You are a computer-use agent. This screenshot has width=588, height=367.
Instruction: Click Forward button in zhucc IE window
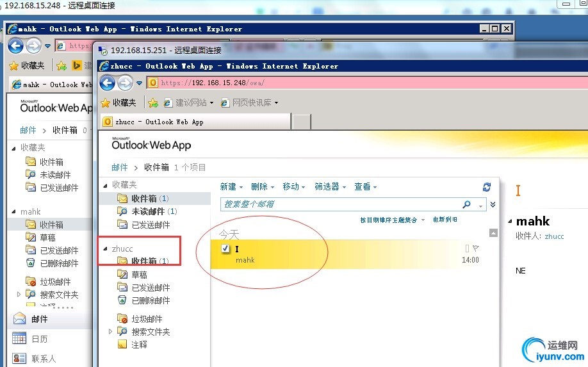coord(126,83)
